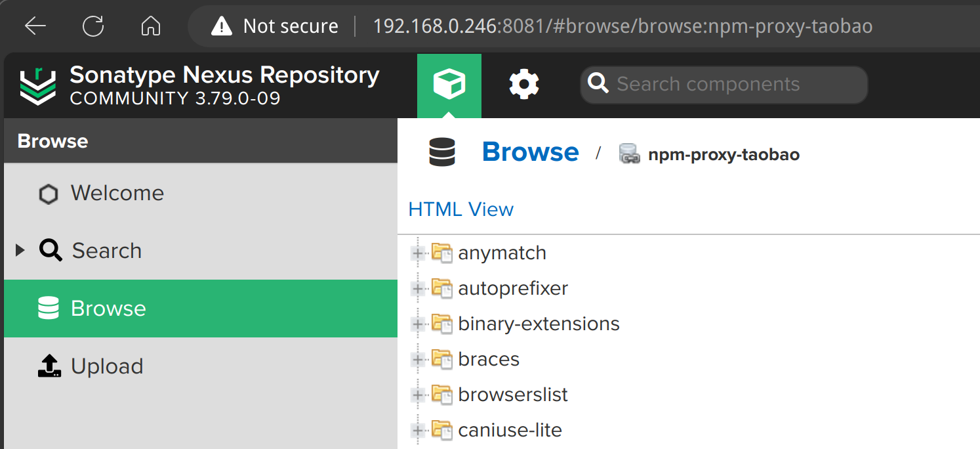Click the magnifier icon in search box
This screenshot has height=449, width=980.
click(598, 84)
